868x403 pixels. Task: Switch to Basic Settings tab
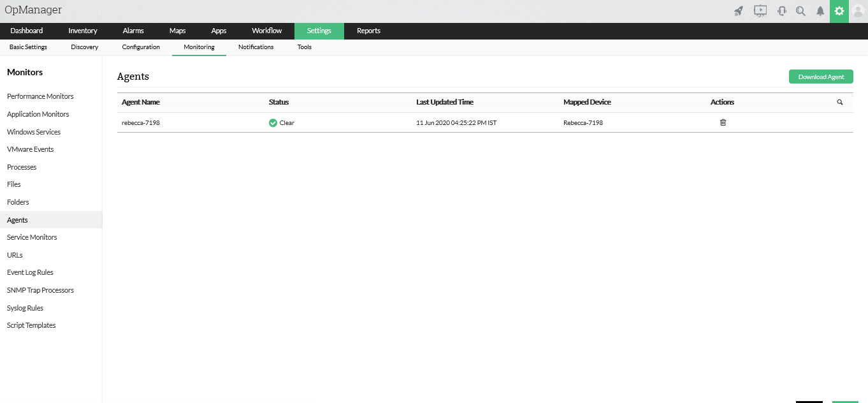(x=28, y=47)
